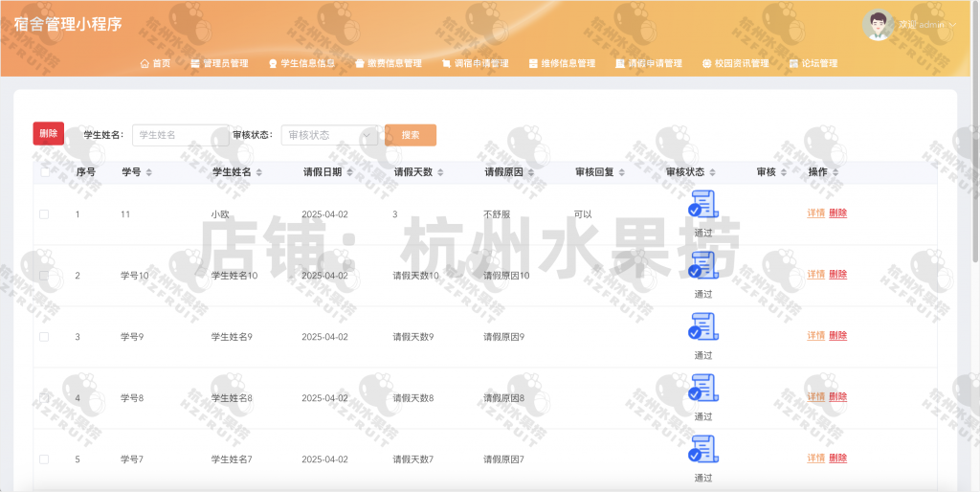This screenshot has height=492, width=980.
Task: Click the 不舒服 leave reason cell
Action: point(497,214)
